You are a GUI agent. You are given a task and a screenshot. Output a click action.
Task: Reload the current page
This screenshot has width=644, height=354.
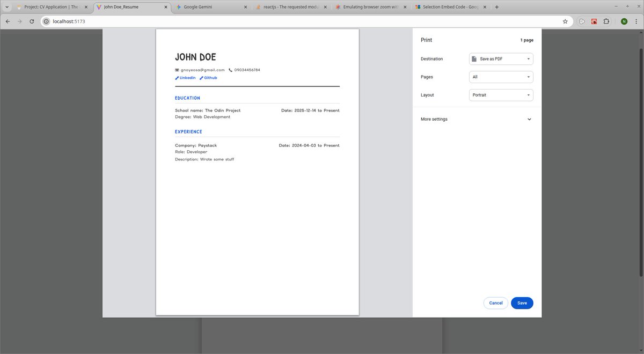[x=32, y=21]
